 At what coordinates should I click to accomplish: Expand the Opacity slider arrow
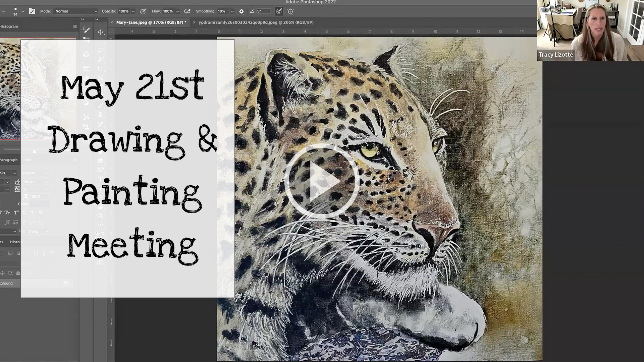point(133,11)
